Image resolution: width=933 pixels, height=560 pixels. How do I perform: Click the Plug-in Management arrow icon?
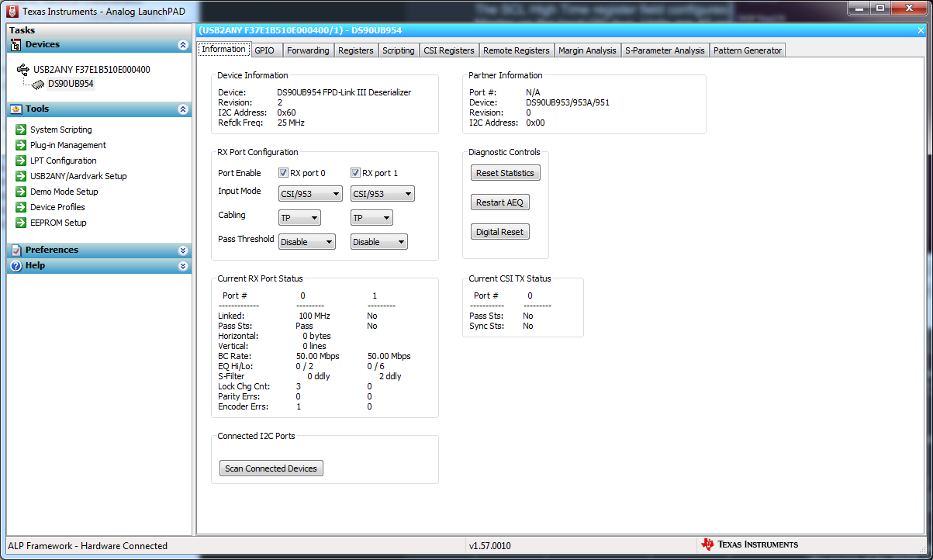tap(21, 145)
